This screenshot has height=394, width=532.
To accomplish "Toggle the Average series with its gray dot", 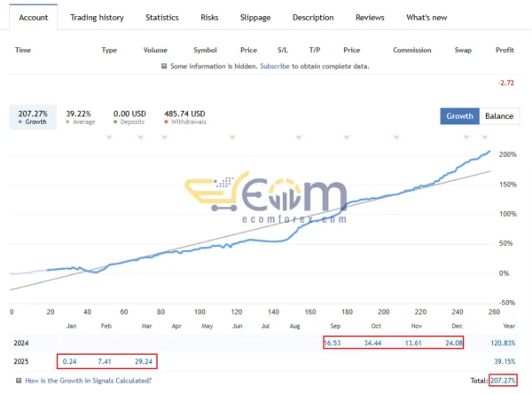I will pos(68,122).
